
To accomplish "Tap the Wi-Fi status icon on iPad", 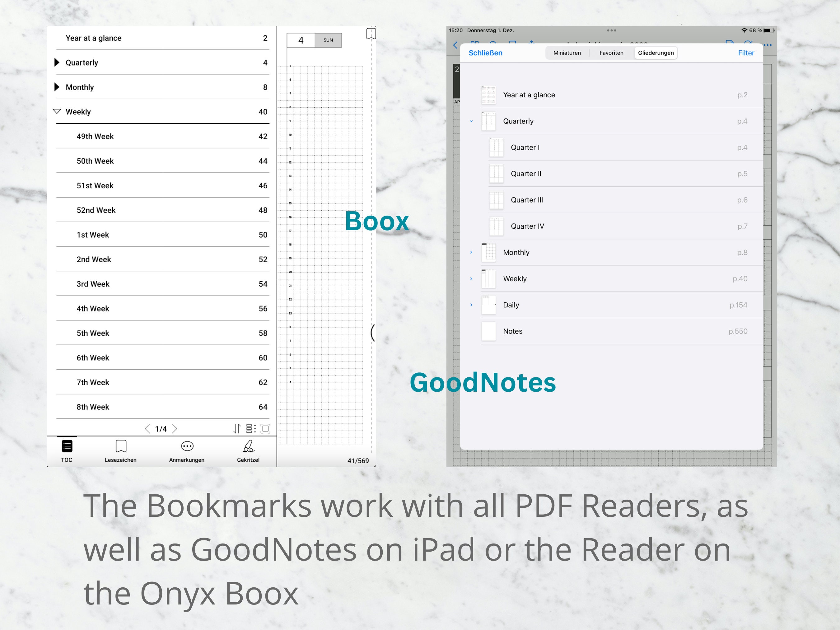I will (x=744, y=30).
